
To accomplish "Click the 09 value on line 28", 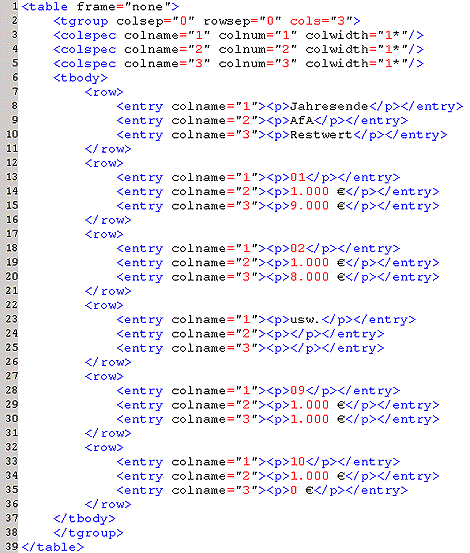I will coord(298,390).
